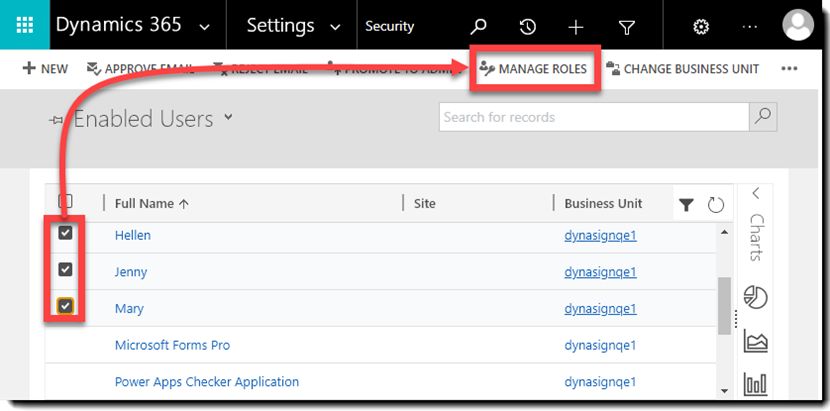Expand the Charts pane chevron
The width and height of the screenshot is (830, 411).
[755, 193]
